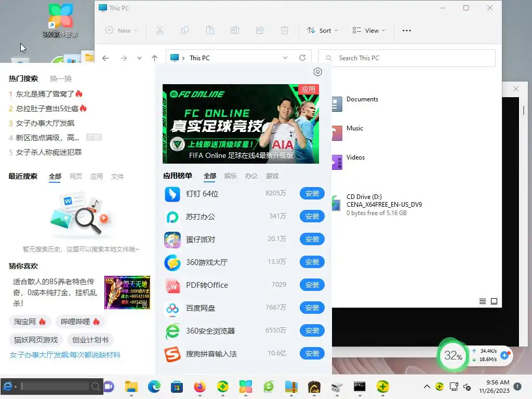This screenshot has width=532, height=399.
Task: Click the 创业计划书 tag
Action: click(90, 340)
